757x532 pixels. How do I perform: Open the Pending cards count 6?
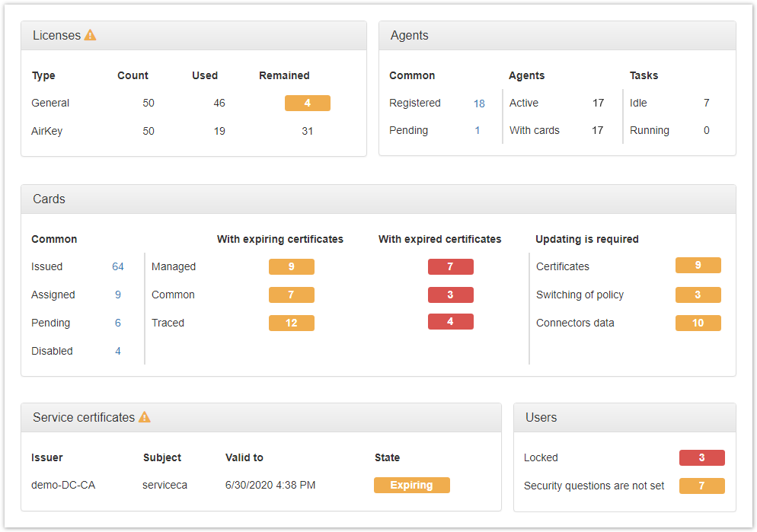[118, 323]
